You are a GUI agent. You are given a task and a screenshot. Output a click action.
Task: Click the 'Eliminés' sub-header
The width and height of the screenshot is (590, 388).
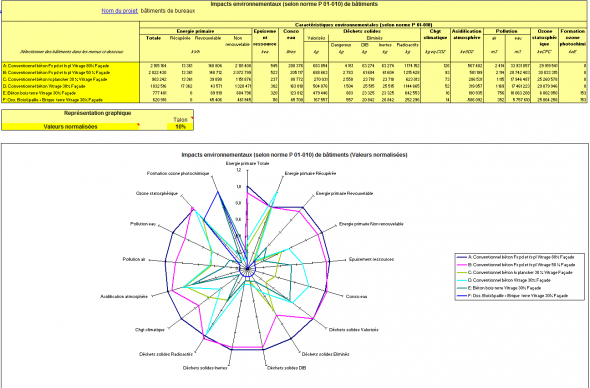point(374,38)
